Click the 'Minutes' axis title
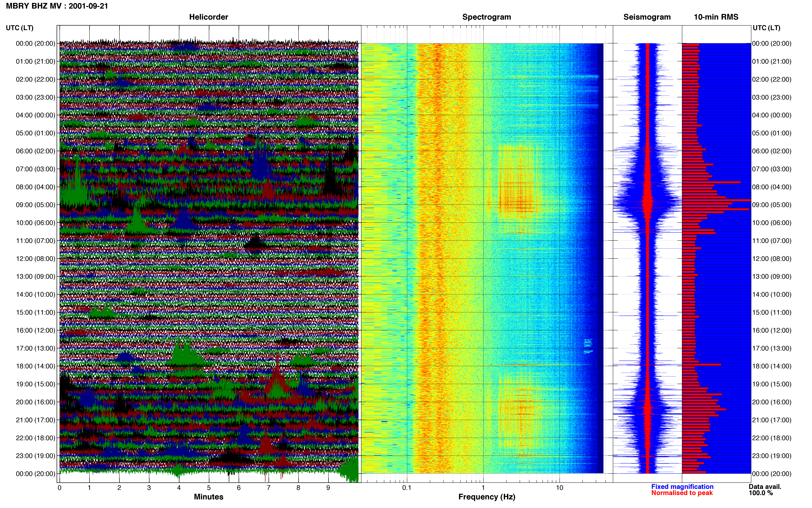The width and height of the screenshot is (812, 508). tap(209, 497)
